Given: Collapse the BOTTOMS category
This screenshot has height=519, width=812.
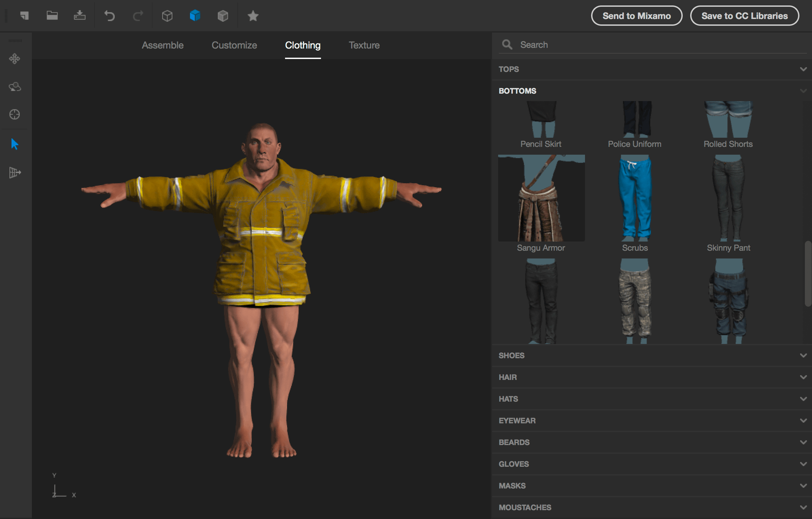Looking at the screenshot, I should point(652,91).
